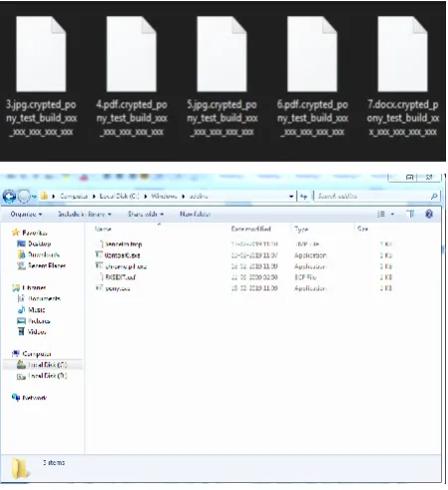This screenshot has width=448, height=490.
Task: Open Downloads in Favorites
Action: point(44,254)
